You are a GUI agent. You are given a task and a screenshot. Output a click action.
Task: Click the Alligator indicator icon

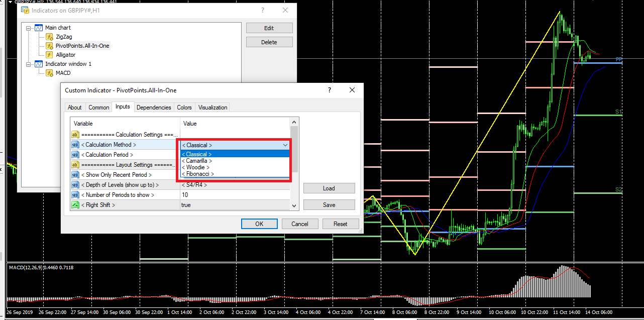point(49,55)
